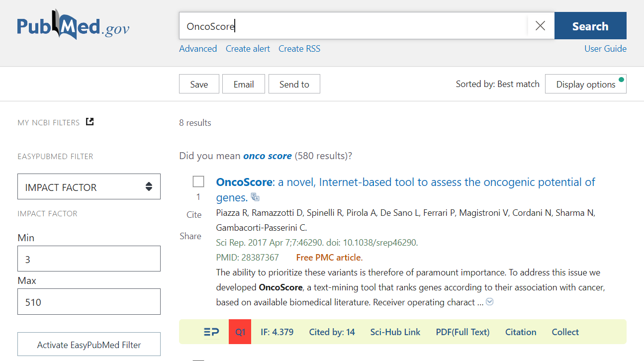Open My NCBI Filters external link icon

(90, 122)
